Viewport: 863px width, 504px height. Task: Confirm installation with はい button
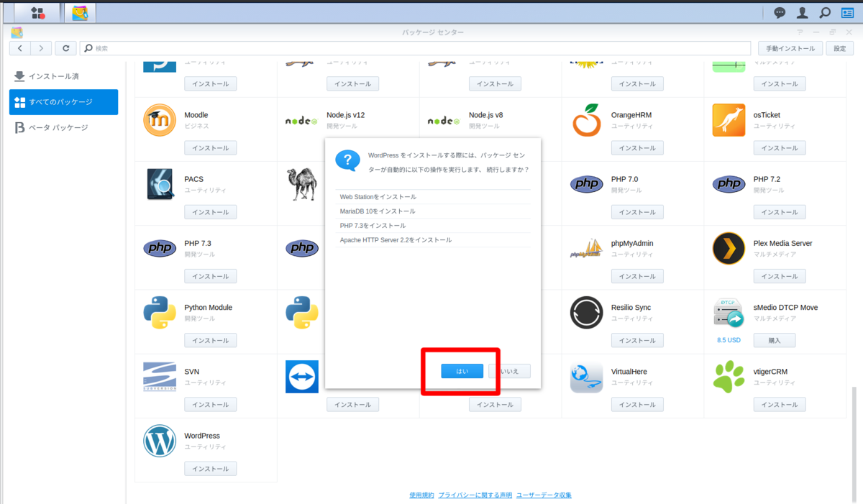coord(462,371)
